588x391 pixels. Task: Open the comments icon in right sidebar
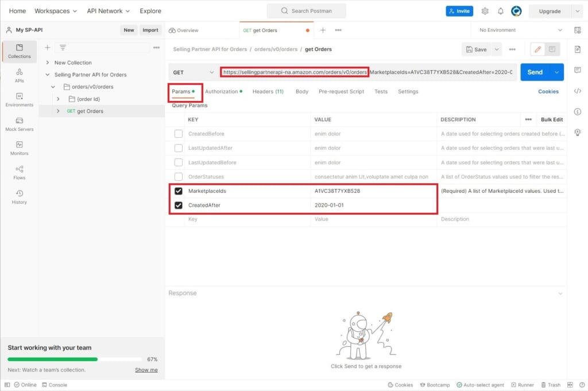tap(578, 70)
